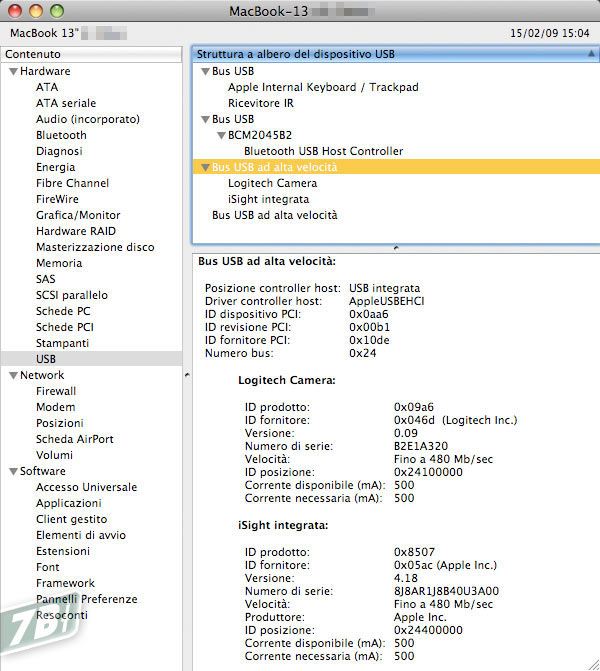
Task: Select Energia in the sidebar
Action: (x=56, y=167)
